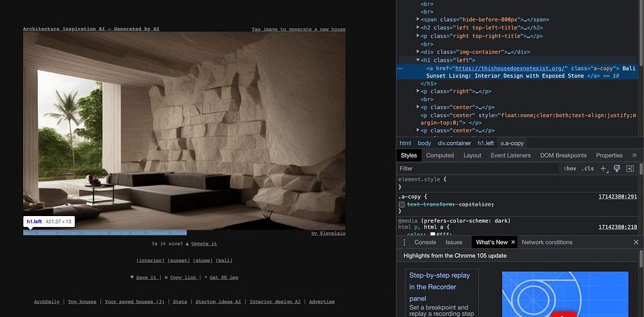Switch to the Computed tab

pyautogui.click(x=440, y=156)
